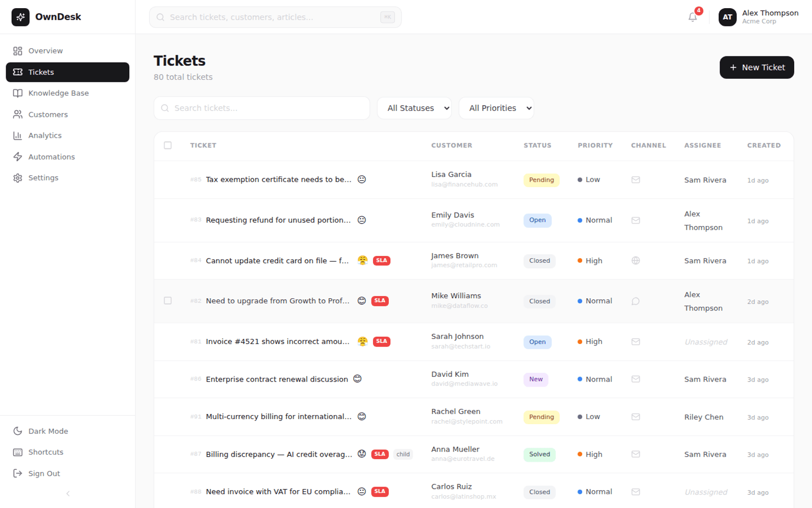This screenshot has width=812, height=508.
Task: Click the SLA badge on ticket #88
Action: pyautogui.click(x=380, y=492)
